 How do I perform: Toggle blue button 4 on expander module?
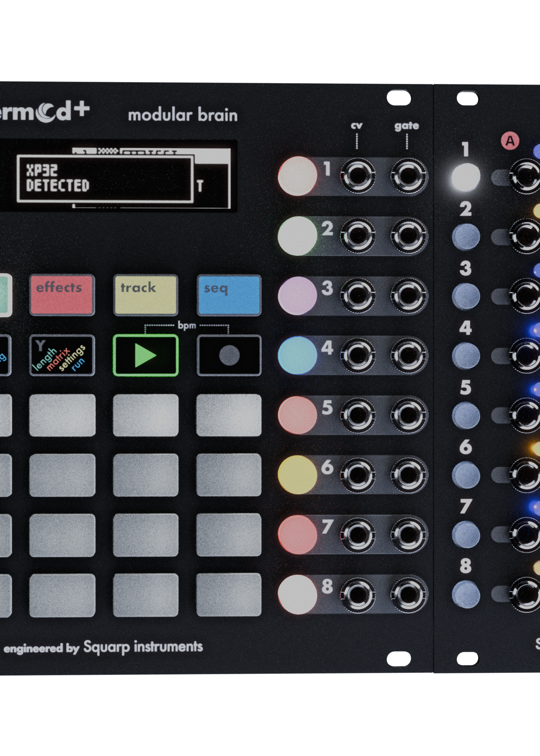click(466, 356)
